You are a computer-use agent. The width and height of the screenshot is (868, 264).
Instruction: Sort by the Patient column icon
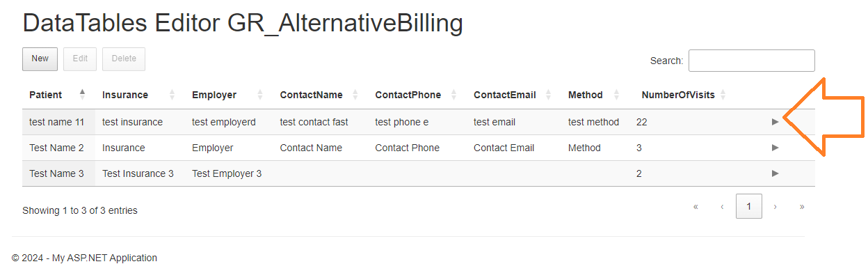pyautogui.click(x=83, y=94)
